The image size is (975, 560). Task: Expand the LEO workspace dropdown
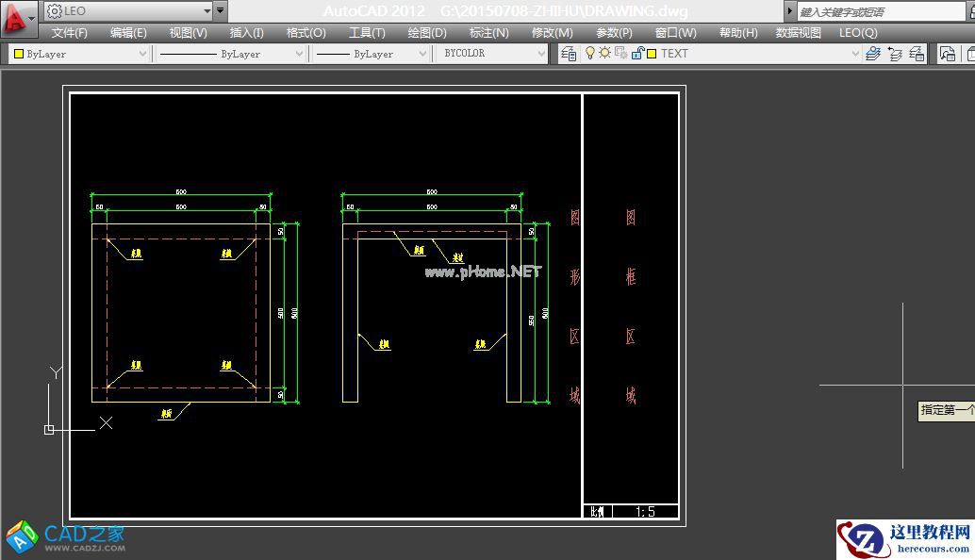pos(207,11)
